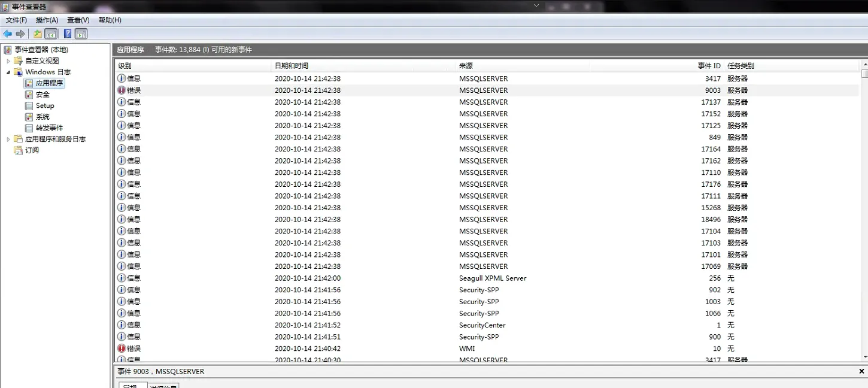
Task: Toggle the console tree pane icon
Action: click(51, 34)
